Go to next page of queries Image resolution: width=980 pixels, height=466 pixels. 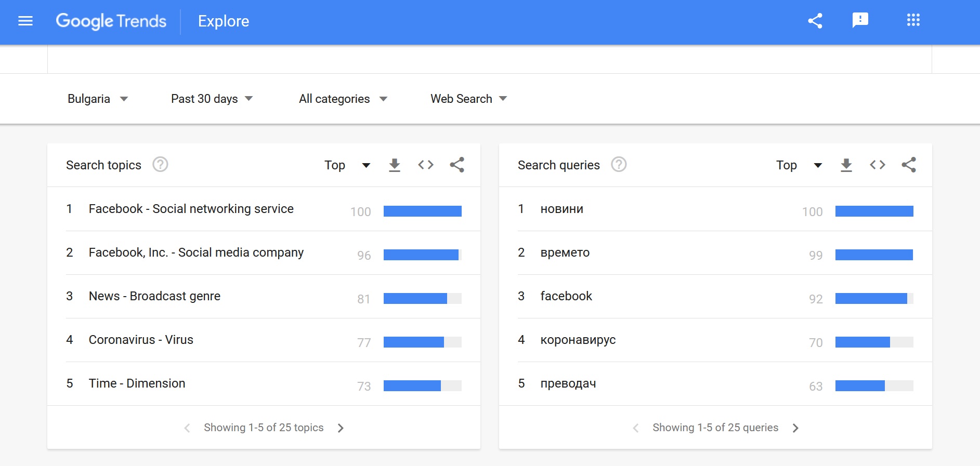[795, 428]
